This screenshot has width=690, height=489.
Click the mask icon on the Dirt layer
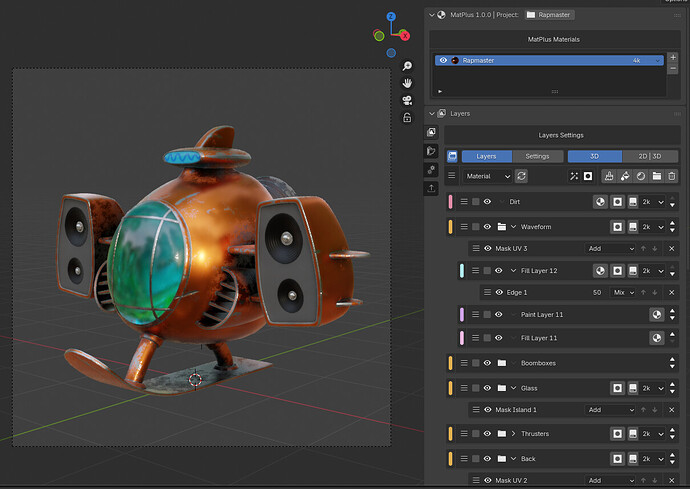click(617, 202)
